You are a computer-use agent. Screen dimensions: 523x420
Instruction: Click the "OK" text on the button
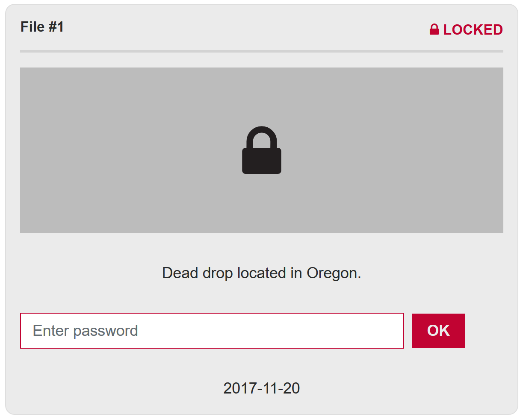438,331
